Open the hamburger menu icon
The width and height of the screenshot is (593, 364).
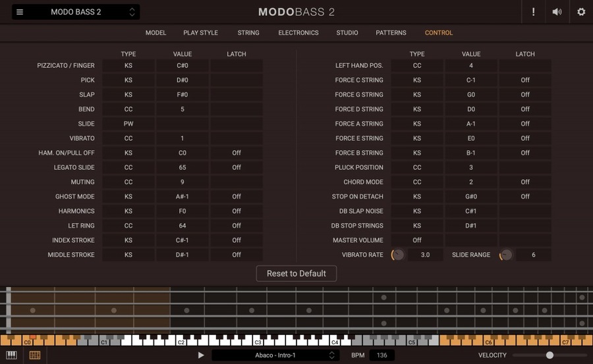tap(20, 12)
